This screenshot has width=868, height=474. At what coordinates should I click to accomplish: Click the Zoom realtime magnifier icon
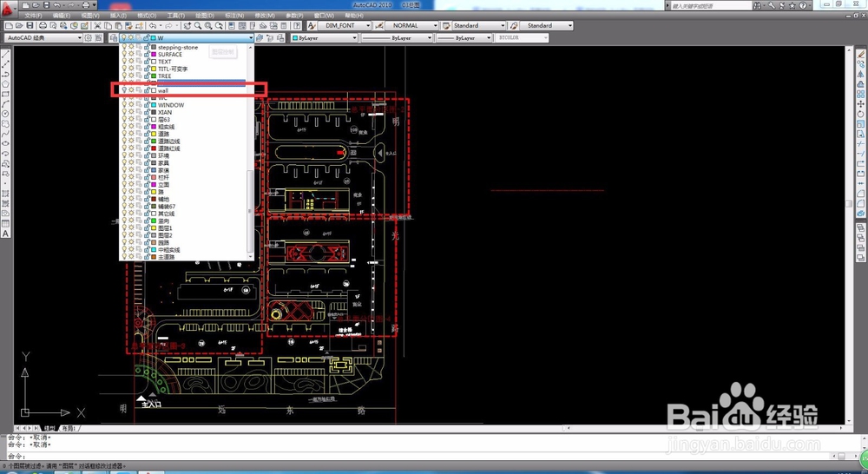tap(198, 25)
